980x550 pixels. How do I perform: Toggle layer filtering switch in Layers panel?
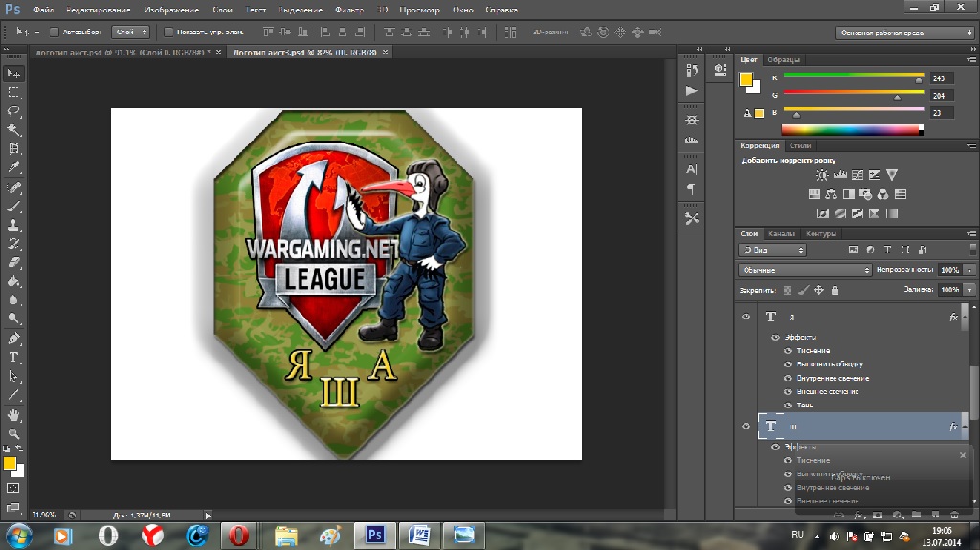click(972, 250)
